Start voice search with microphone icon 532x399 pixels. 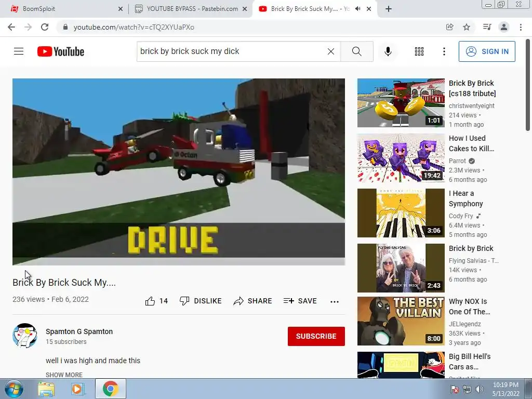[x=388, y=51]
